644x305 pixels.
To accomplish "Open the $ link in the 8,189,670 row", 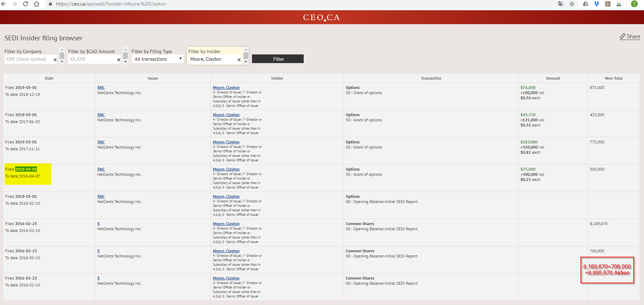I will [x=98, y=224].
